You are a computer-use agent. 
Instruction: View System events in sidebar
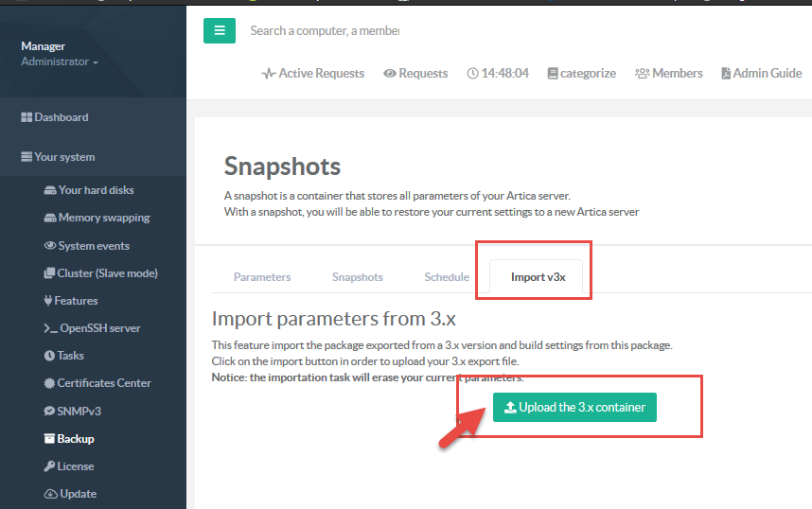coord(87,246)
